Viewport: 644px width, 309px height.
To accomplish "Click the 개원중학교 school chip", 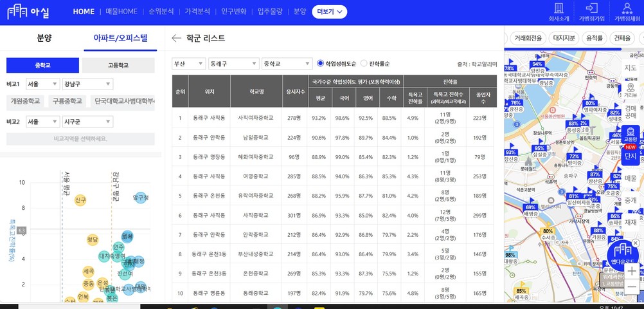I will tap(26, 101).
